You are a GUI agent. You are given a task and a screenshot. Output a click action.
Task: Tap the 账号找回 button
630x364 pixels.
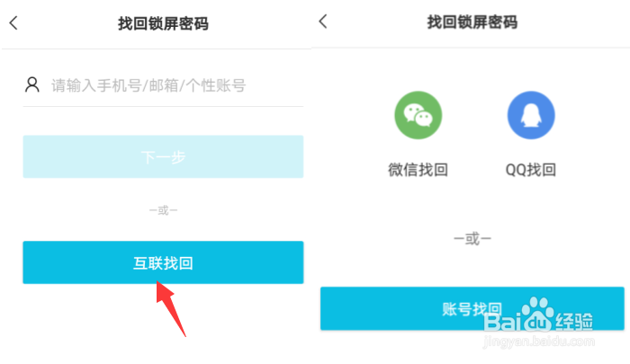[x=472, y=308]
